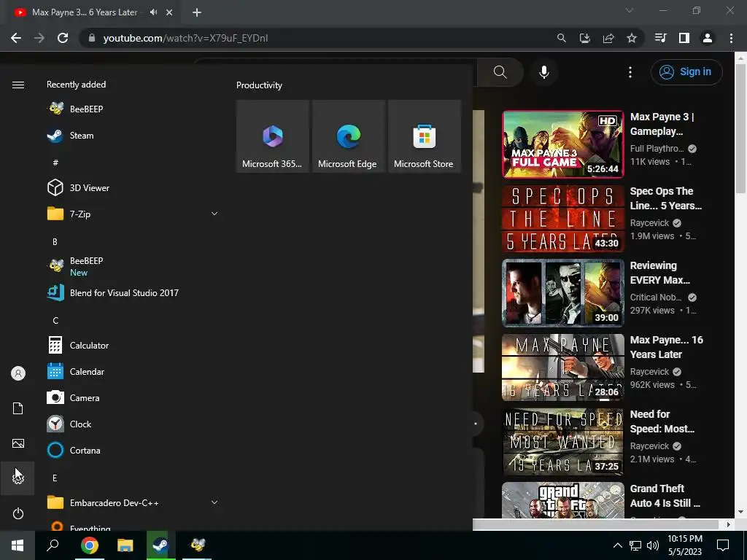Open File Explorer from taskbar
The image size is (747, 560).
(125, 545)
